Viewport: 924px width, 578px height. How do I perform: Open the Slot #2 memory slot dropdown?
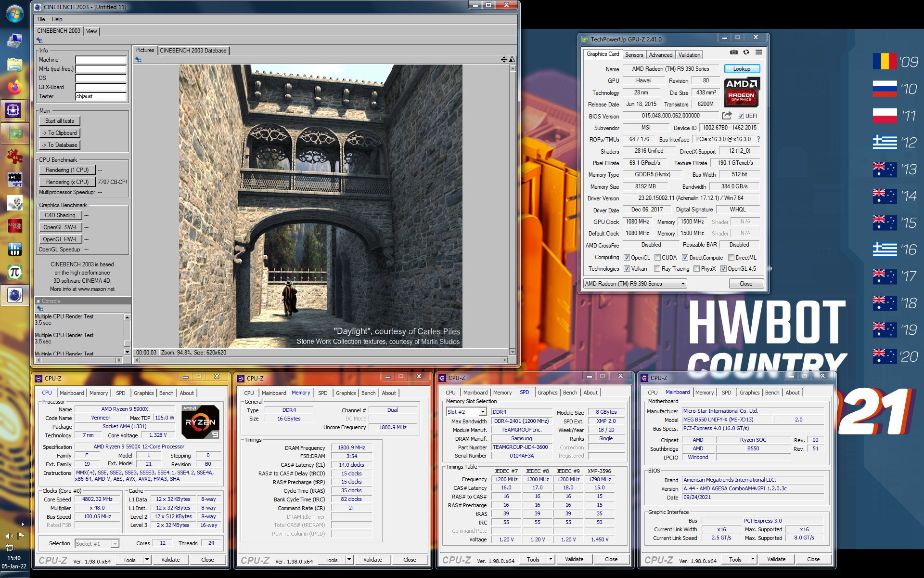click(466, 412)
